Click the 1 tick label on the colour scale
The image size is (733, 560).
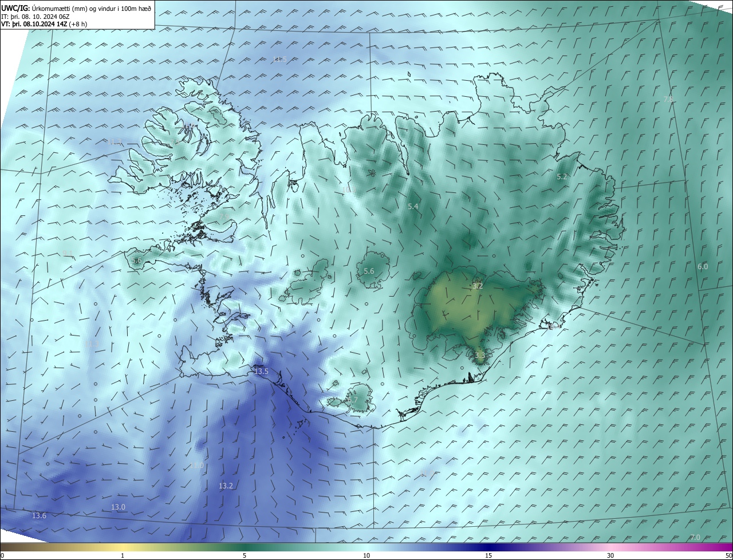123,555
